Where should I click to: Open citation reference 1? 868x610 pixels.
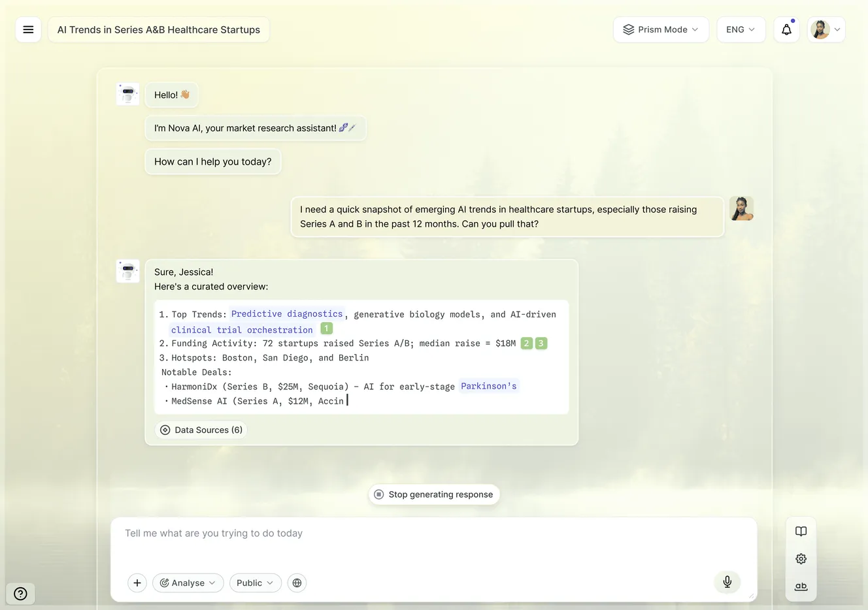tap(326, 329)
